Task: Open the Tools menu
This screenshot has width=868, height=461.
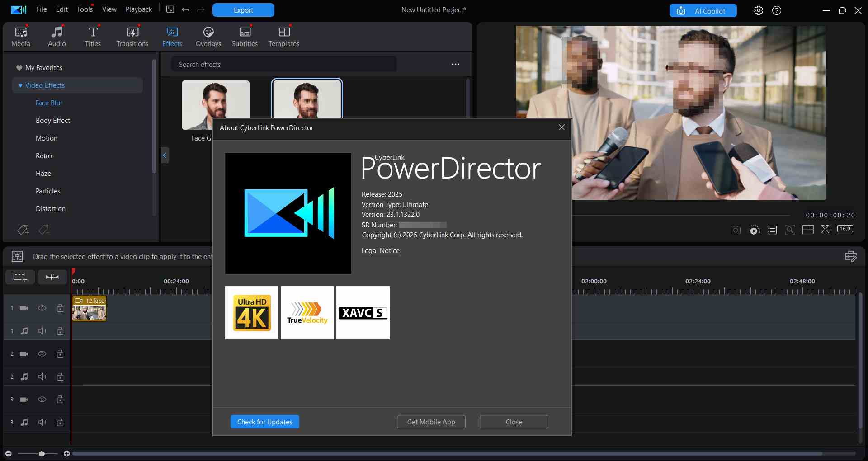Action: [x=85, y=9]
